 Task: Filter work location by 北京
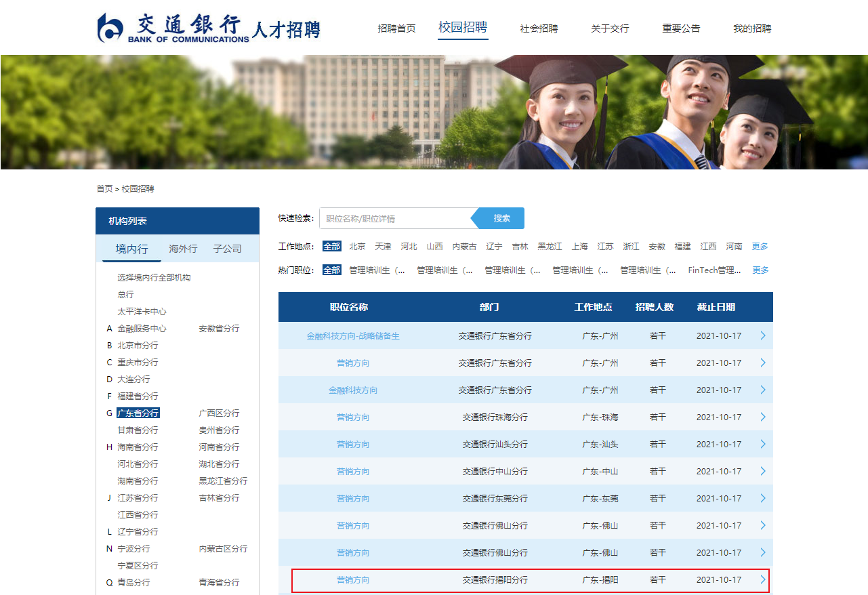[x=357, y=247]
